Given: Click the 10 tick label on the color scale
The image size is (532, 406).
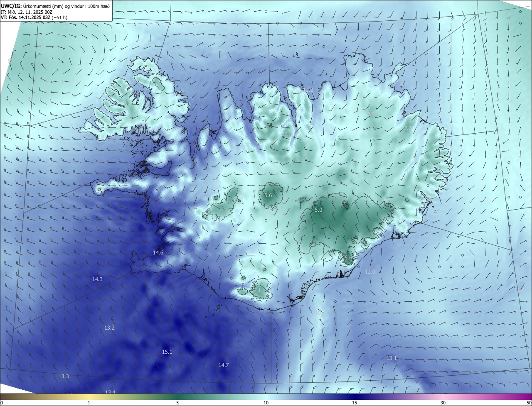Looking at the screenshot, I should [x=266, y=403].
